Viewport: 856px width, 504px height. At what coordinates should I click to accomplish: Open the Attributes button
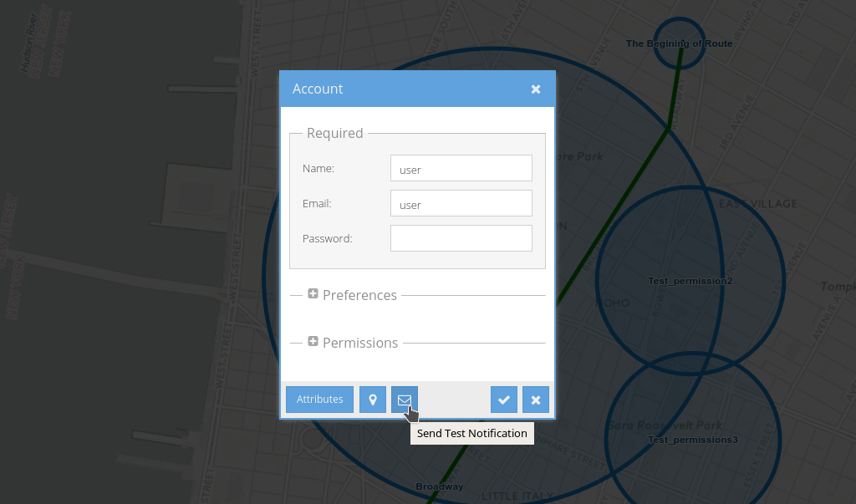[x=319, y=400]
